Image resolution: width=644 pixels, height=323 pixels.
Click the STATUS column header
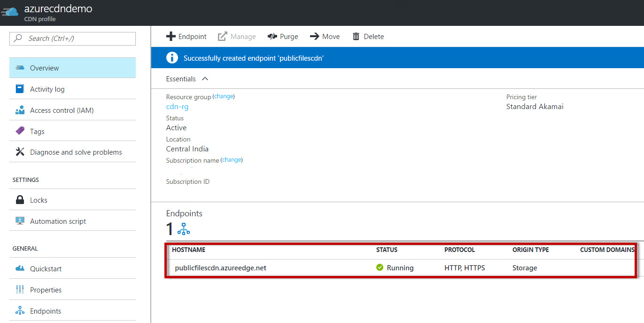coord(387,250)
